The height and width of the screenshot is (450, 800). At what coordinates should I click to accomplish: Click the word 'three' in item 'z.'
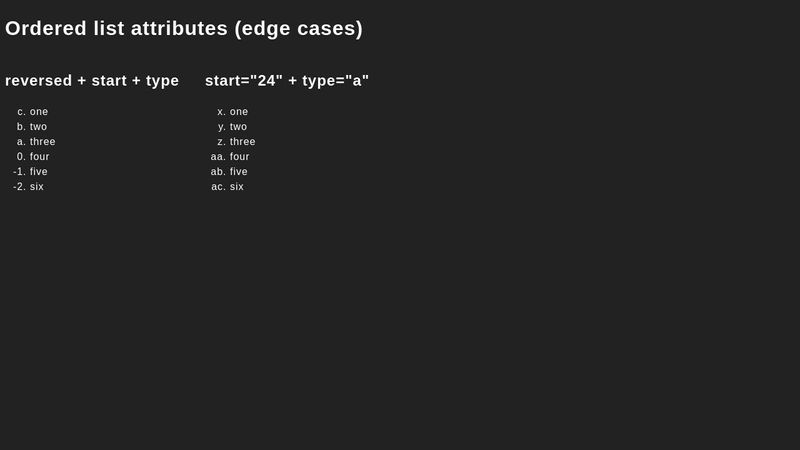tap(243, 142)
